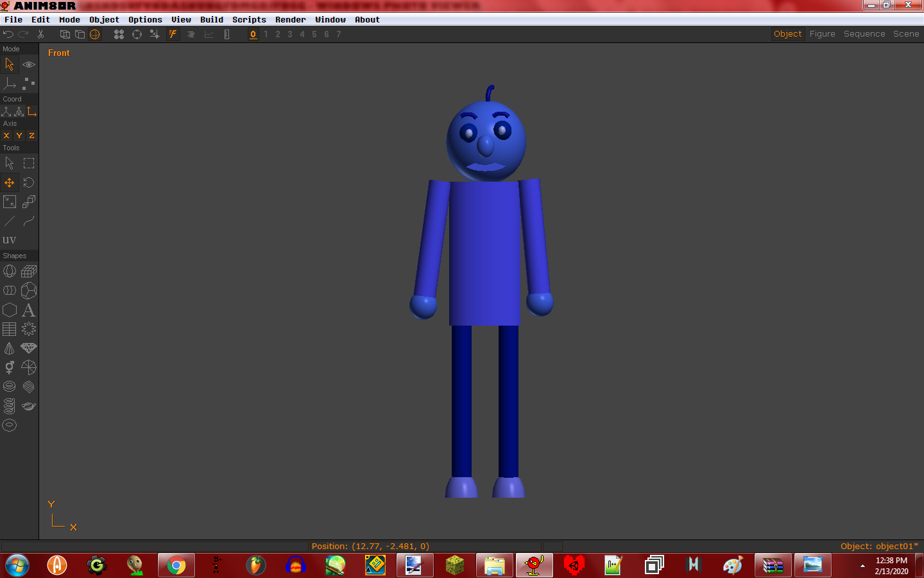Click the Windows Start button

tap(17, 565)
